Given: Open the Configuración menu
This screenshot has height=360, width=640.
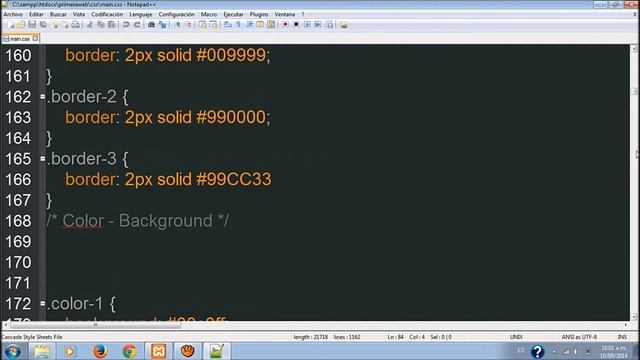Looking at the screenshot, I should point(176,14).
